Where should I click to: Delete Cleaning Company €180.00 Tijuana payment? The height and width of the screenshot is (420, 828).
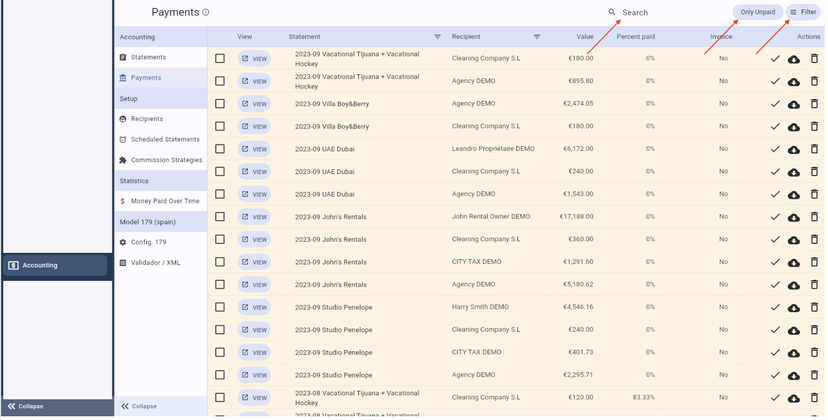coord(814,59)
